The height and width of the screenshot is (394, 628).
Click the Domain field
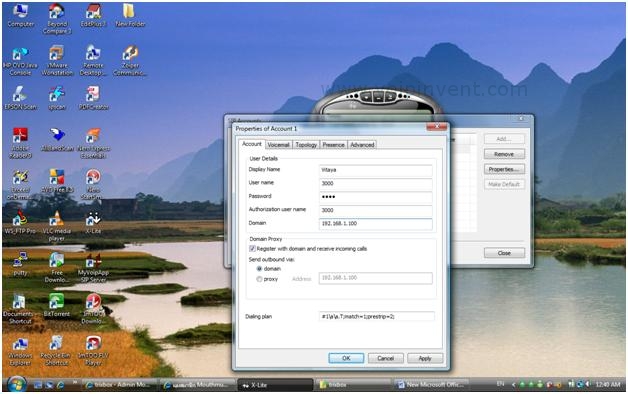coord(376,224)
